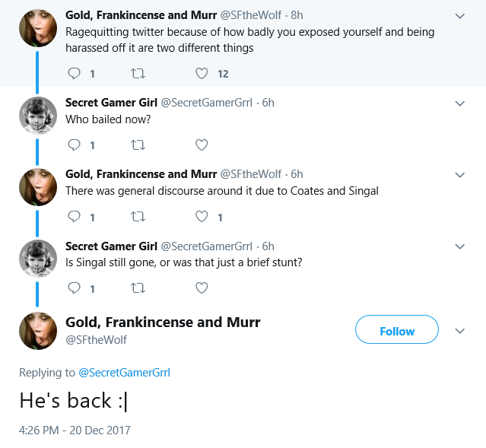Open the @SFtheWolf handle under the main tweet

pyautogui.click(x=96, y=340)
